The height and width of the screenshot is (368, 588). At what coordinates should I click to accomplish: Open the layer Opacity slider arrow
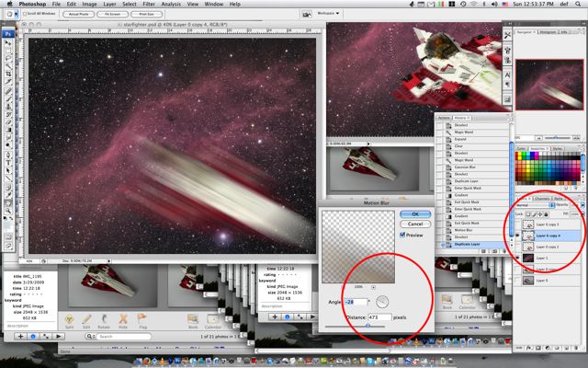582,205
